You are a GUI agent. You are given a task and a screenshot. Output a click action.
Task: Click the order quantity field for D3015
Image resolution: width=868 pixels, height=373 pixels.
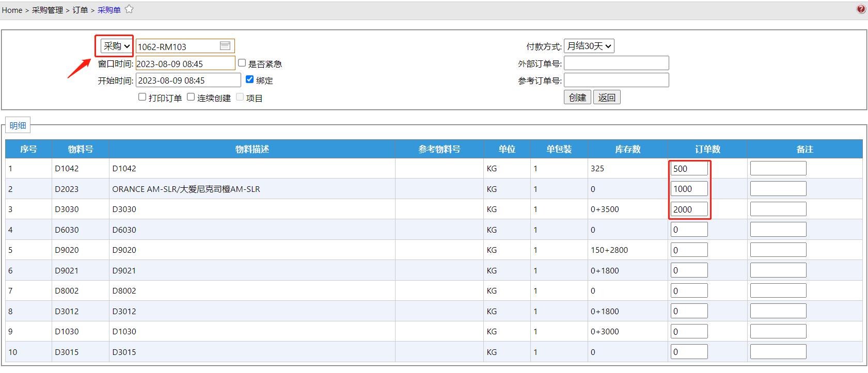coord(689,352)
